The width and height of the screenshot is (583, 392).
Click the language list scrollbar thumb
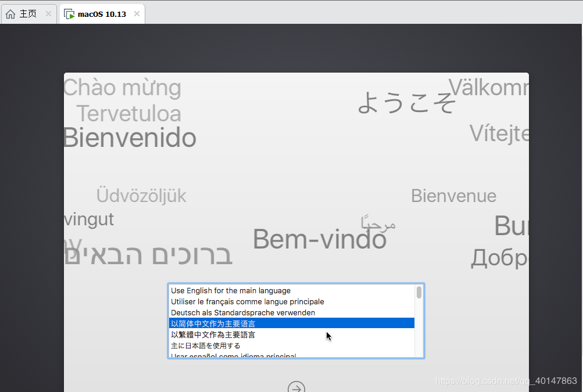tap(419, 293)
